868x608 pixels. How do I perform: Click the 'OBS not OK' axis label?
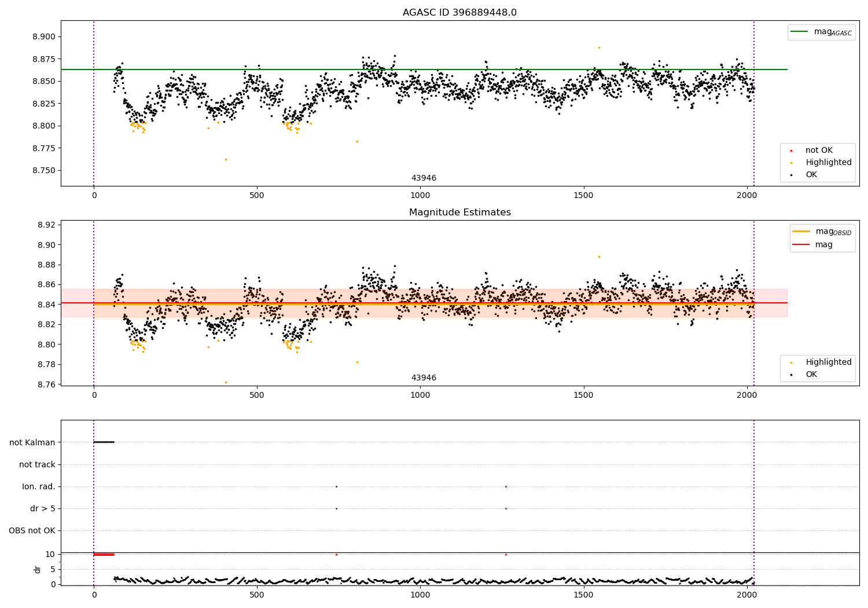32,530
